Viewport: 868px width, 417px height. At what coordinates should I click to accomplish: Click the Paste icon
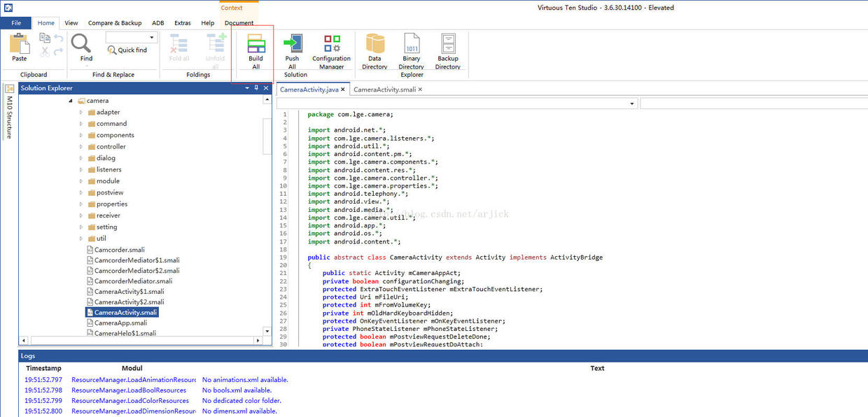click(x=20, y=45)
